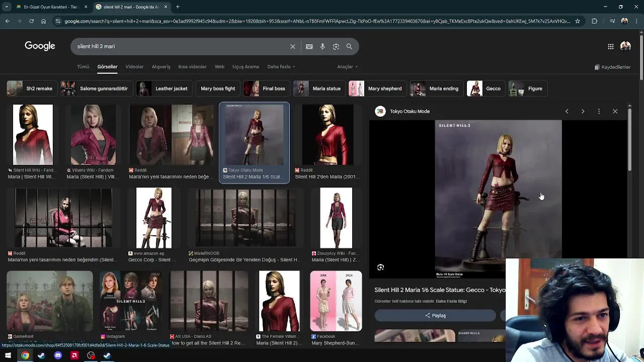Screen dimensions: 644x362
Task: View site information icon in address bar
Action: tap(58, 21)
